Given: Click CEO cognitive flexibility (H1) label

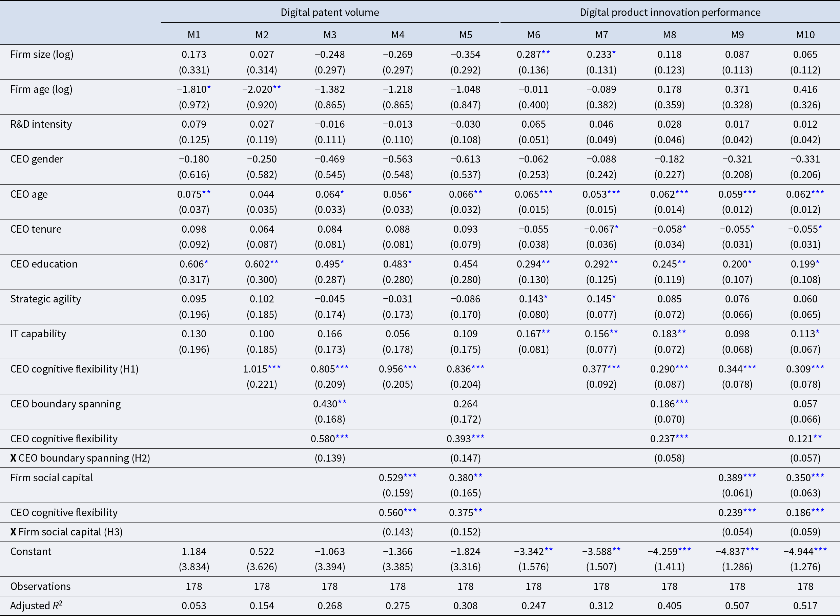Looking at the screenshot, I should click(75, 369).
